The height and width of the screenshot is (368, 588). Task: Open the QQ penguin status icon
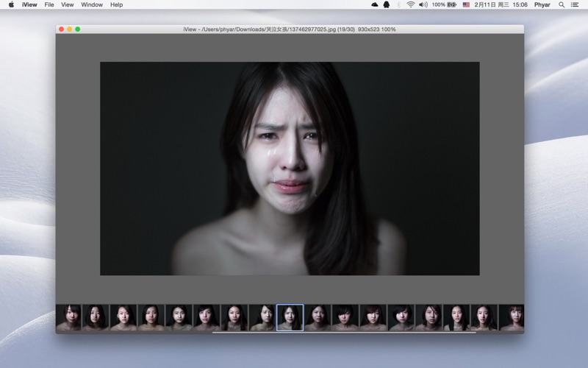387,4
